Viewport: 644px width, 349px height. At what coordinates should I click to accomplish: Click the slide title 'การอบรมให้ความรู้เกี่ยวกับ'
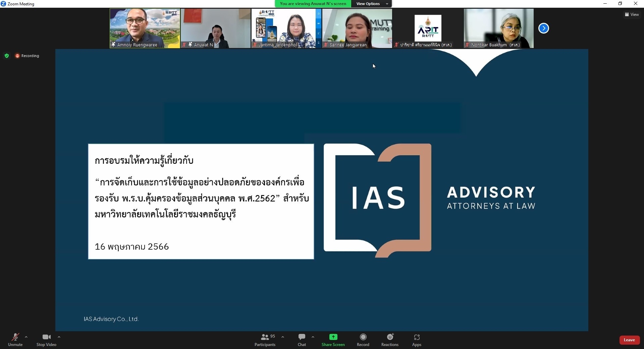click(144, 160)
